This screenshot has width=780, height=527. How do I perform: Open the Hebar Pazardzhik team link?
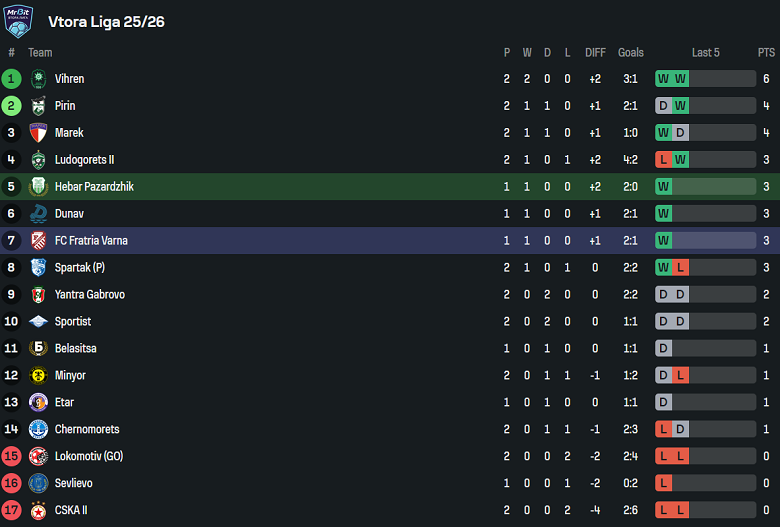tap(94, 187)
